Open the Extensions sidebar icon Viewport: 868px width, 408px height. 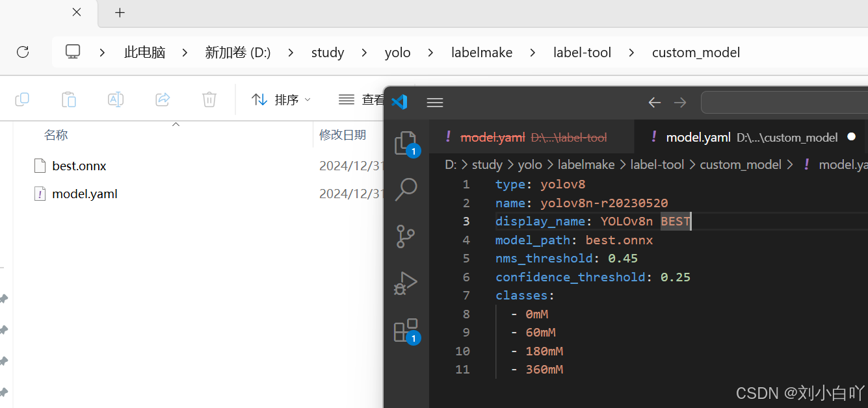(406, 330)
